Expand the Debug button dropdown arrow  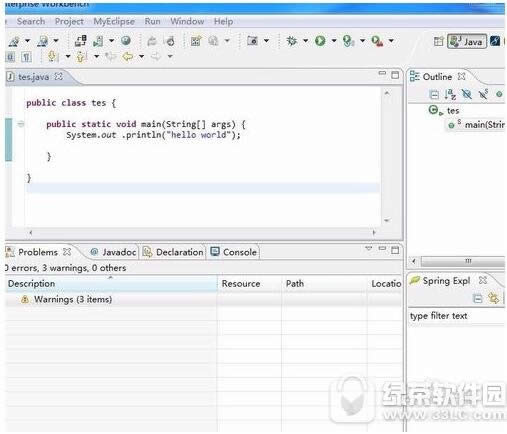305,41
